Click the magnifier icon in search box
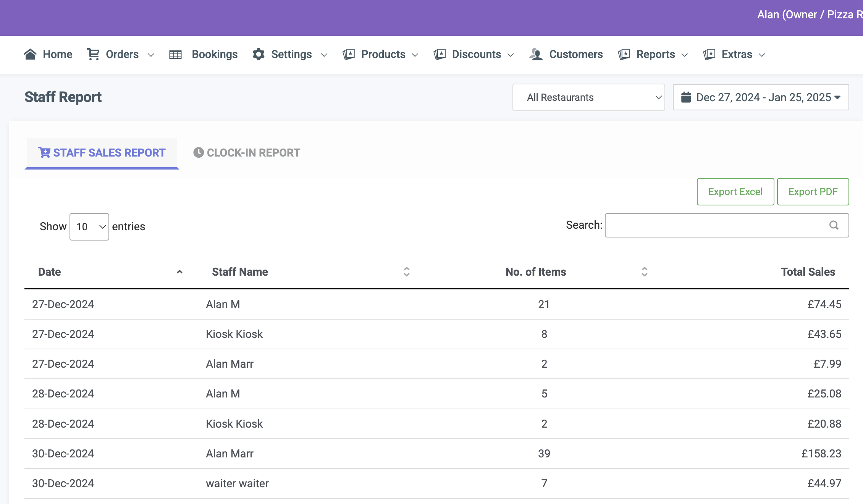This screenshot has height=504, width=863. coord(834,225)
